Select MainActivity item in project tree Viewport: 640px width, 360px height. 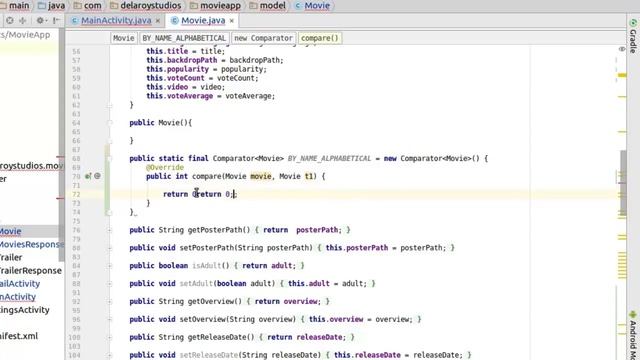[x=18, y=297]
